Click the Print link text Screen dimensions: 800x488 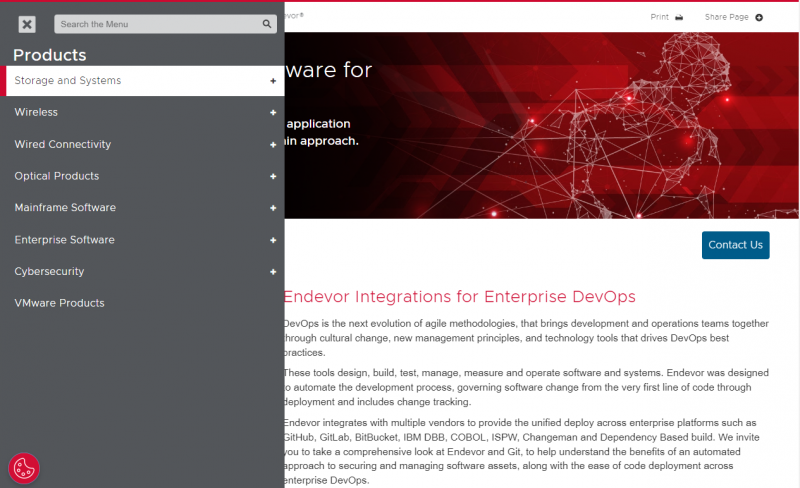(659, 17)
